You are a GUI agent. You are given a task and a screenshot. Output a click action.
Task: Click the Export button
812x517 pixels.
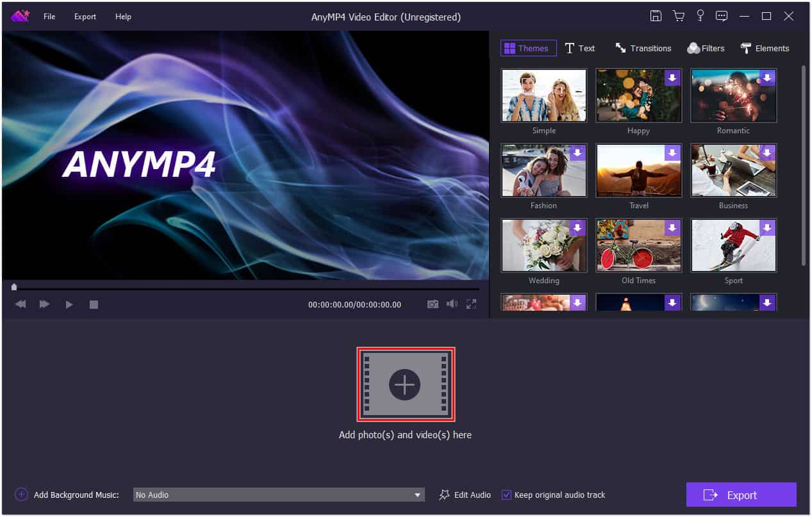point(741,495)
